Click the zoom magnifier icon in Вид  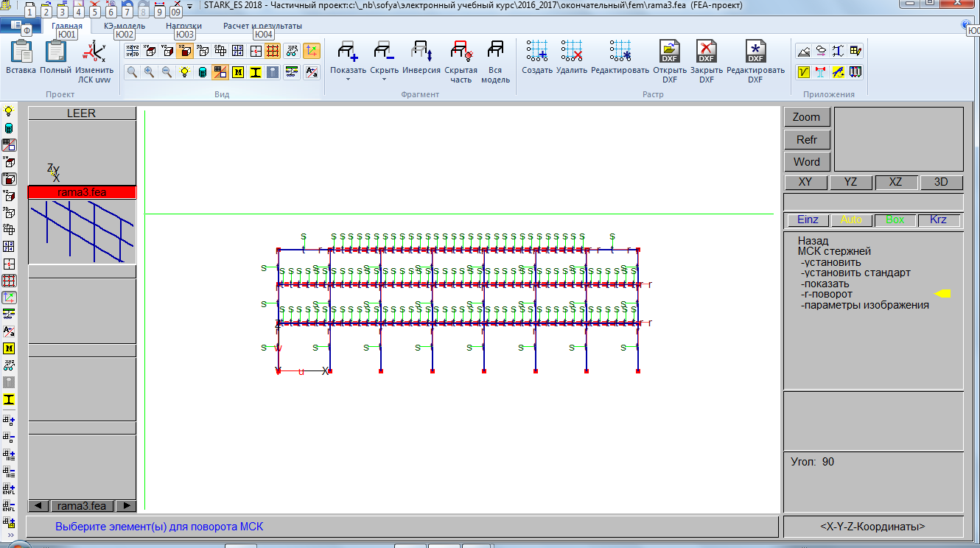[x=132, y=72]
